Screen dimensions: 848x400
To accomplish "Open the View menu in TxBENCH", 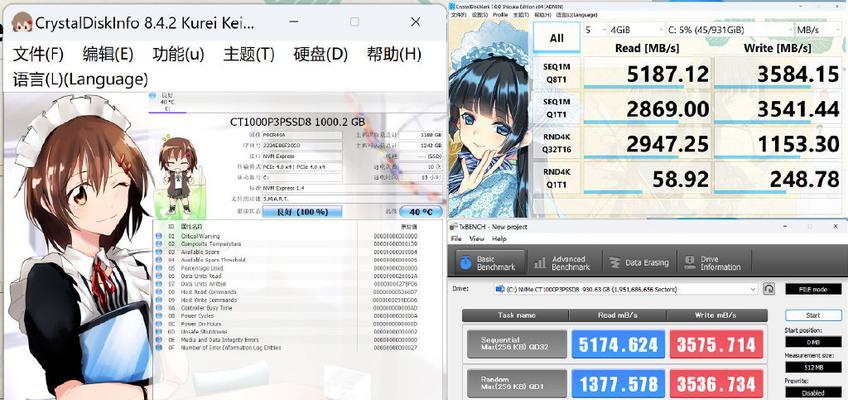I will click(x=476, y=238).
